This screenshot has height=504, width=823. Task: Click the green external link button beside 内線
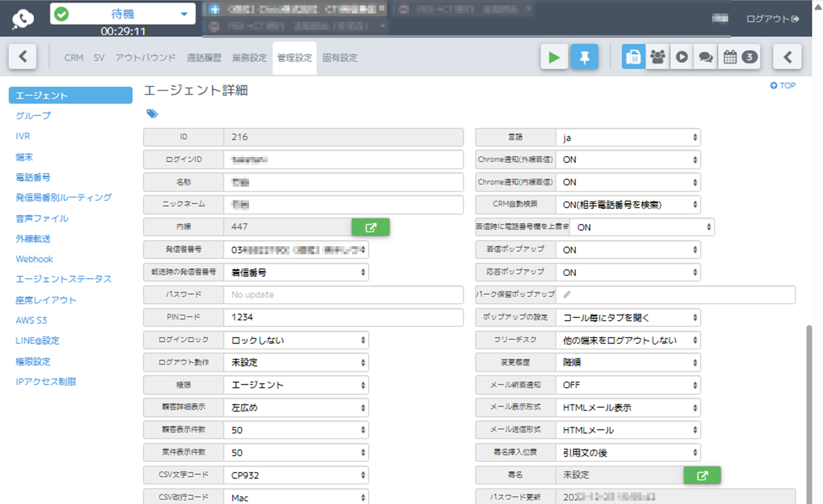pos(370,227)
